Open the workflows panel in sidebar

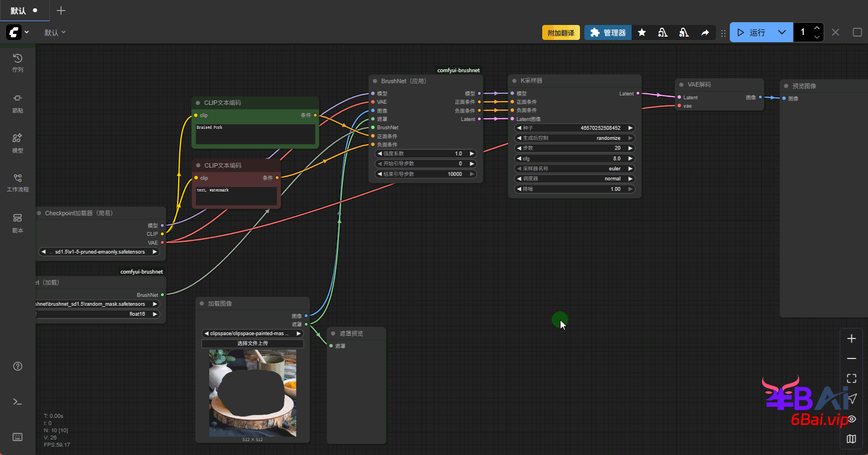point(18,182)
